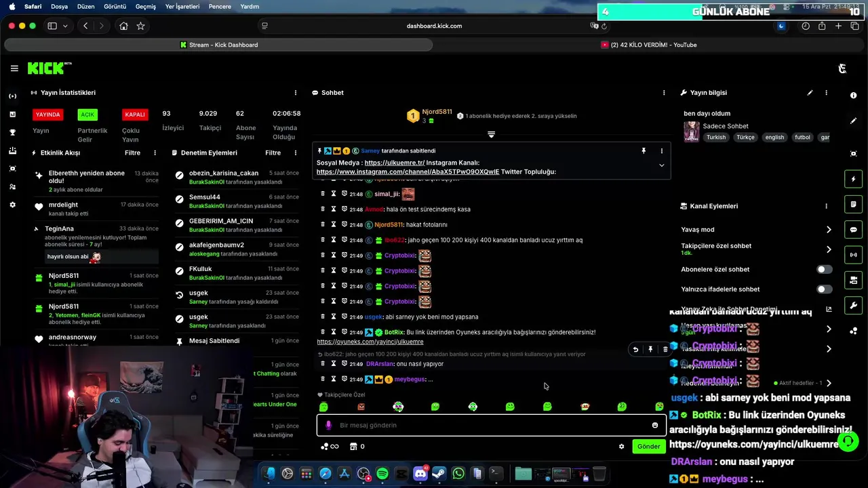Open Safari sidebar dropdown arrow

pos(65,26)
